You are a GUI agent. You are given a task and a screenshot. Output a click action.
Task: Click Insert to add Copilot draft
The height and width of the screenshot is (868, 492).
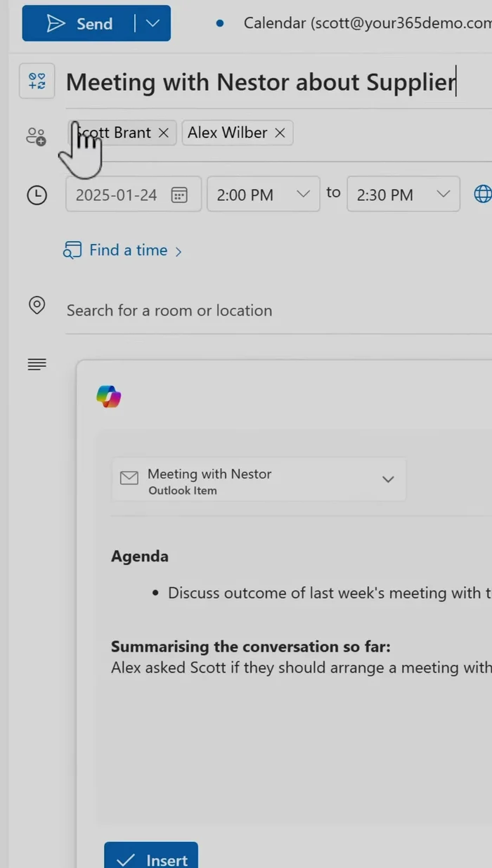point(151,857)
